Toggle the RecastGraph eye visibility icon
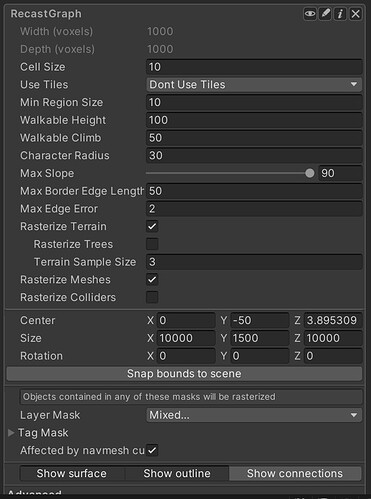This screenshot has width=371, height=499. click(310, 14)
